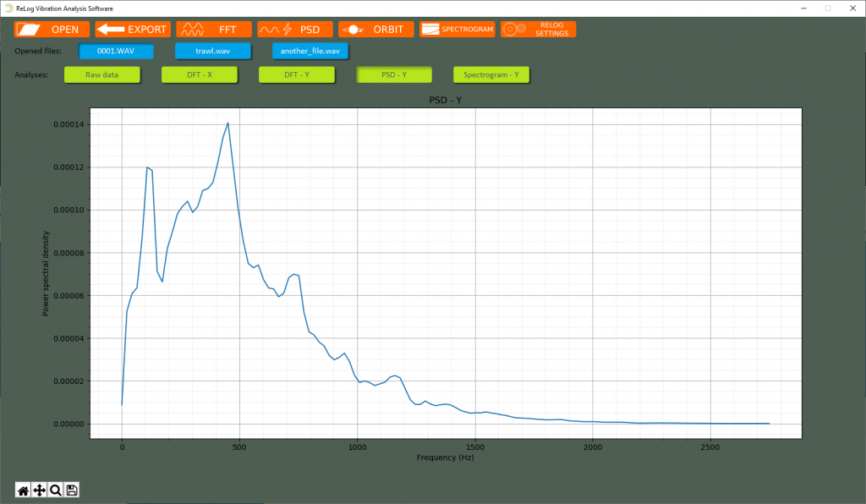866x504 pixels.
Task: Open the ORBIT plot tool
Action: tap(376, 30)
